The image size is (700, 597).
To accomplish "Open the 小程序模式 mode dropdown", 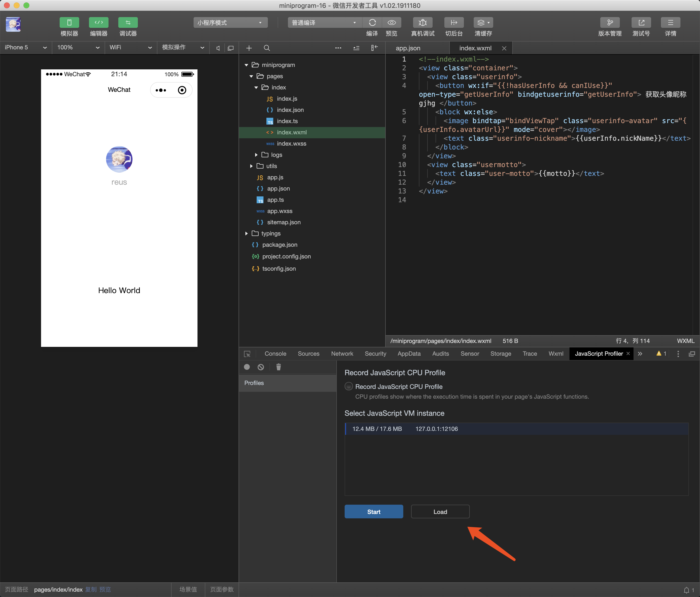I will point(231,23).
